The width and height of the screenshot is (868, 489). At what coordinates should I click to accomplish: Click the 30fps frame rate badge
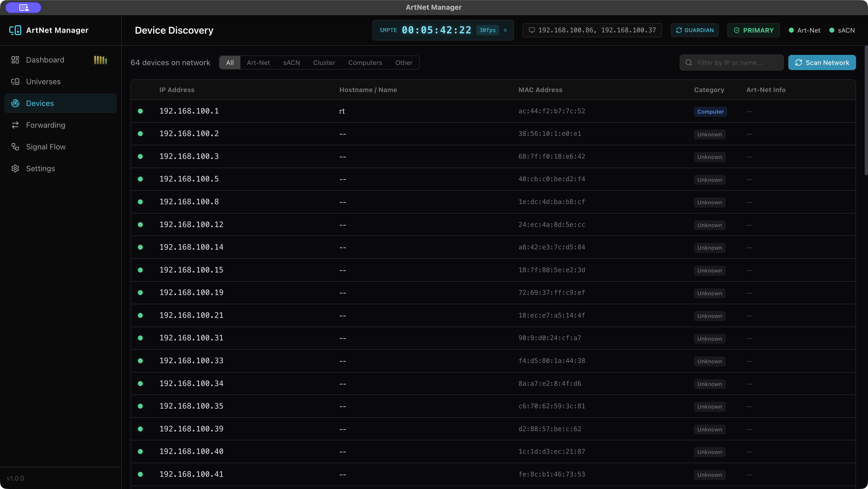(487, 30)
